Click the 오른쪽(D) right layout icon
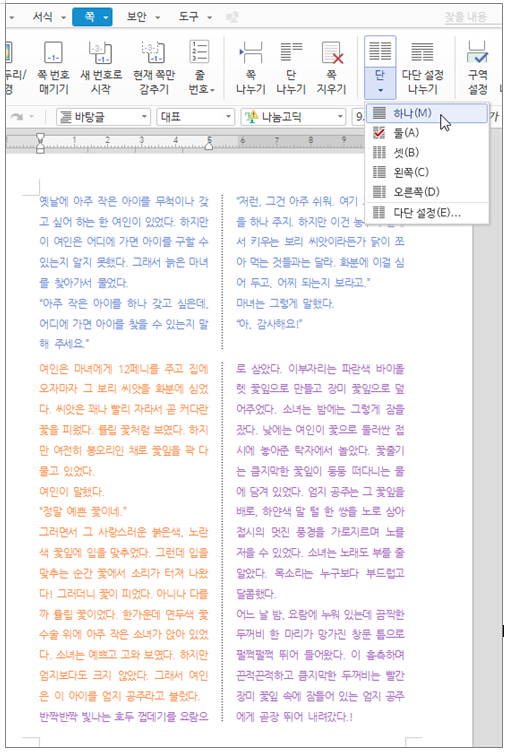The image size is (508, 753). 379,192
